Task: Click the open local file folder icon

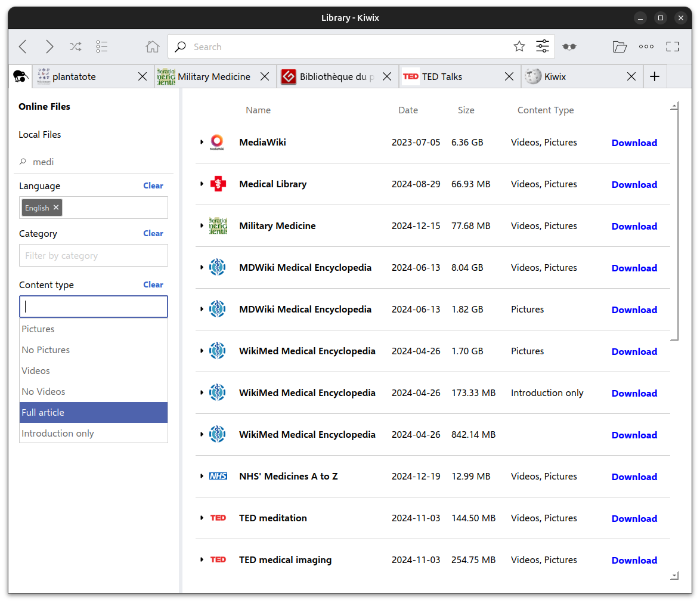Action: 620,47
